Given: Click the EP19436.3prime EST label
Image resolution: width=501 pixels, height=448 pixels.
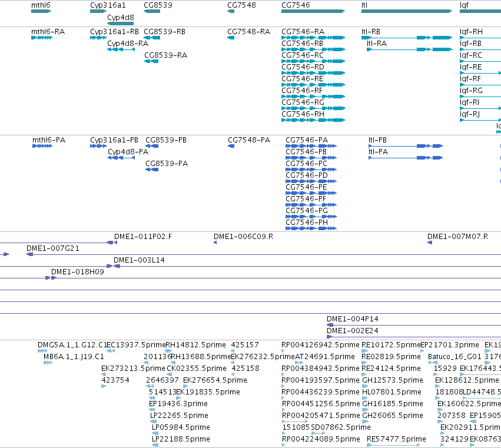Looking at the screenshot, I should pos(178,404).
